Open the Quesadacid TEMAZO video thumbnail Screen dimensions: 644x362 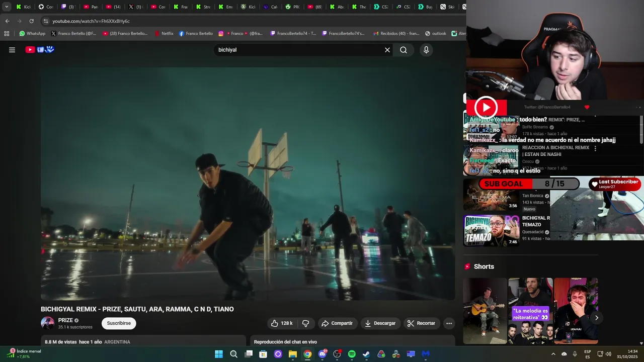[x=492, y=230]
